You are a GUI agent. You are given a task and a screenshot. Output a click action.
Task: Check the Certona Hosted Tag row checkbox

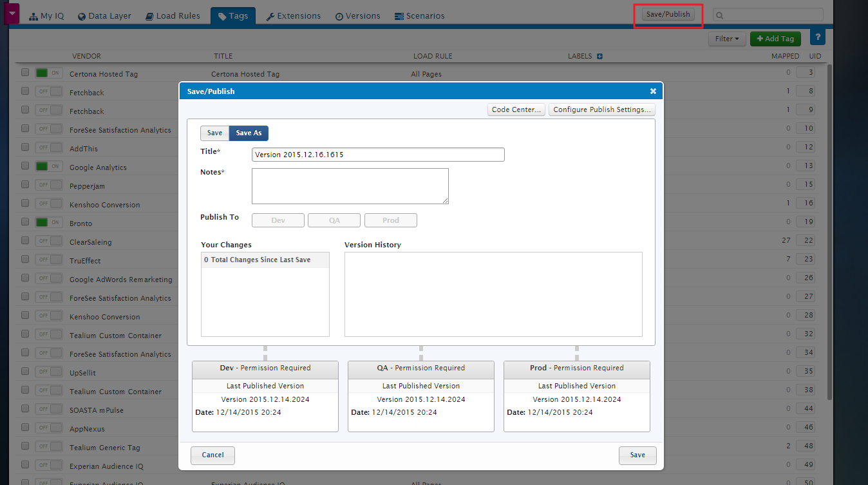(25, 73)
